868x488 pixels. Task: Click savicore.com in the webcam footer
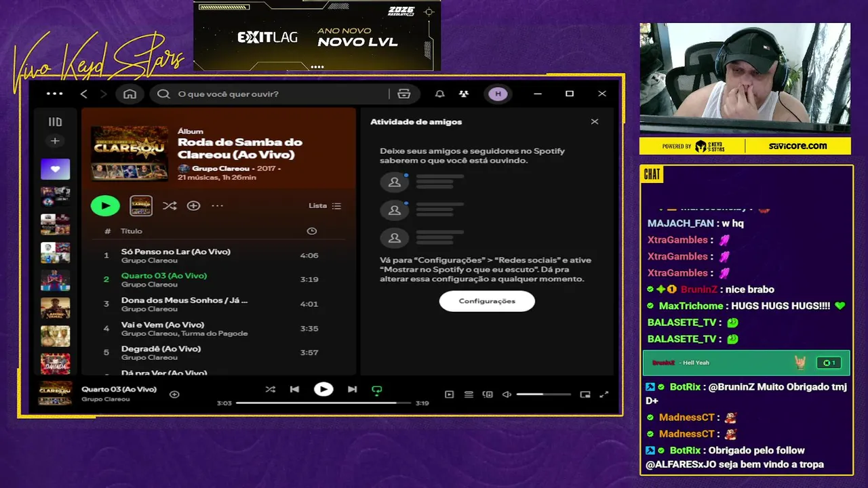pos(797,146)
